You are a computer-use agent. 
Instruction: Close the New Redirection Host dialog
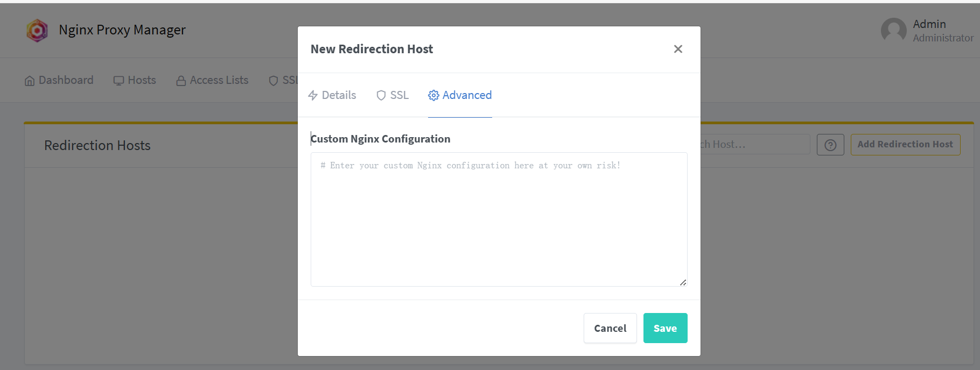point(678,49)
